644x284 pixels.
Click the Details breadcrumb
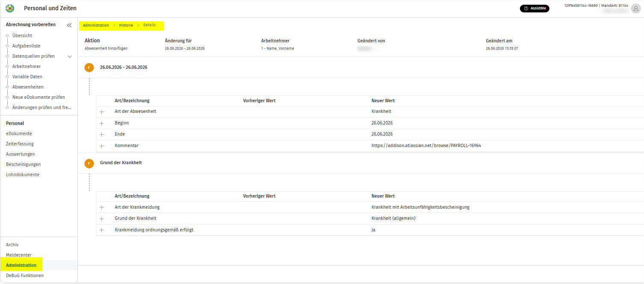pyautogui.click(x=149, y=25)
